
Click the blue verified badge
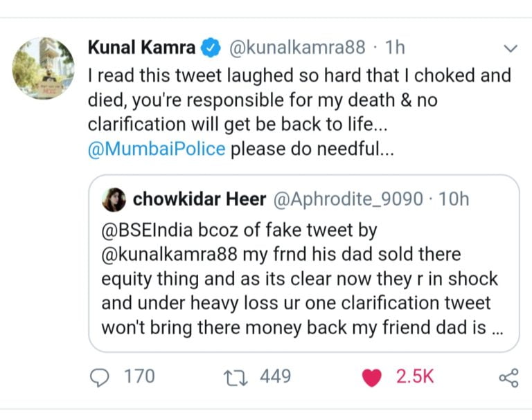point(211,48)
